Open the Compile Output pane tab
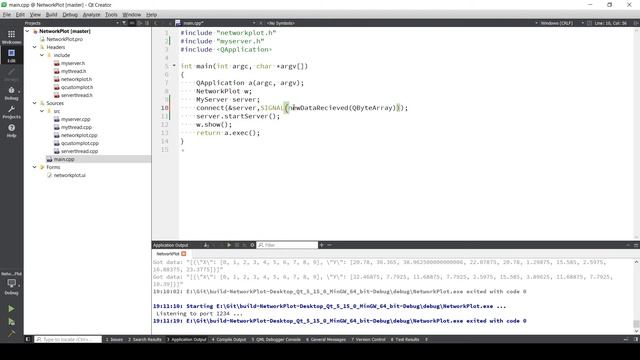Screen dimensions: 640x360 (x=229, y=340)
